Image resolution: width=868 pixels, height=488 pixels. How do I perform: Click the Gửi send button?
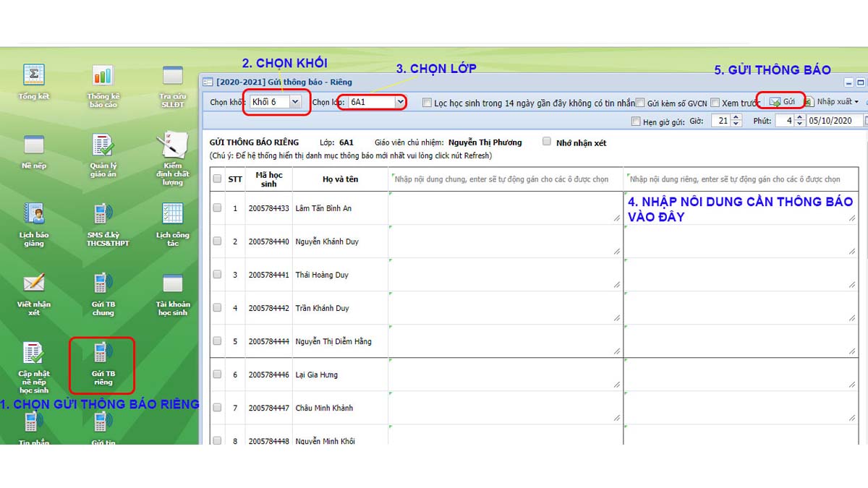tap(782, 102)
